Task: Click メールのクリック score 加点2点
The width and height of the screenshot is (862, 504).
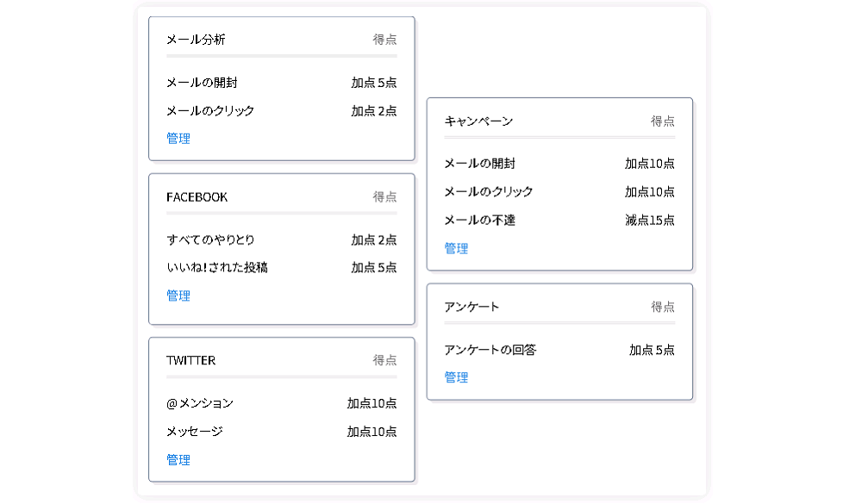Action: [x=374, y=111]
